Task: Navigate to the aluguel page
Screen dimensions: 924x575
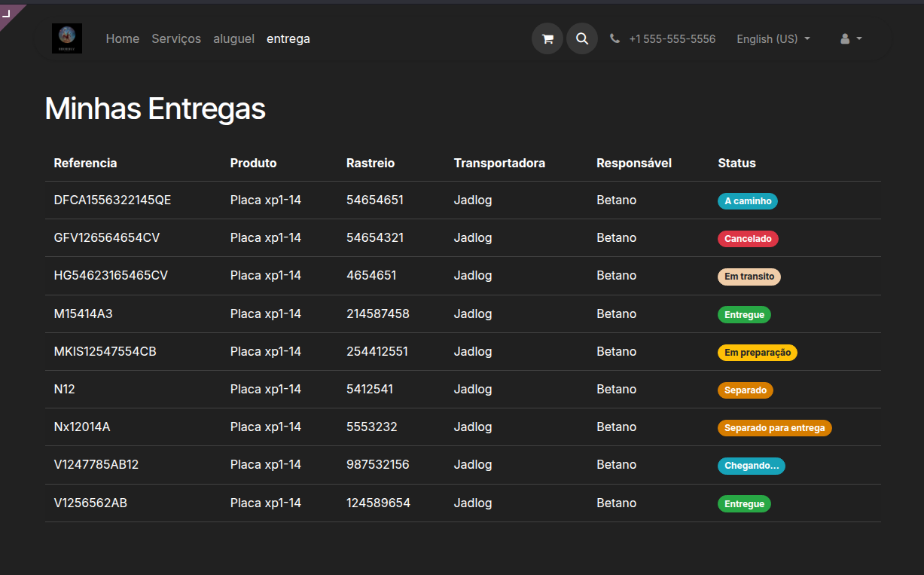Action: [x=233, y=38]
